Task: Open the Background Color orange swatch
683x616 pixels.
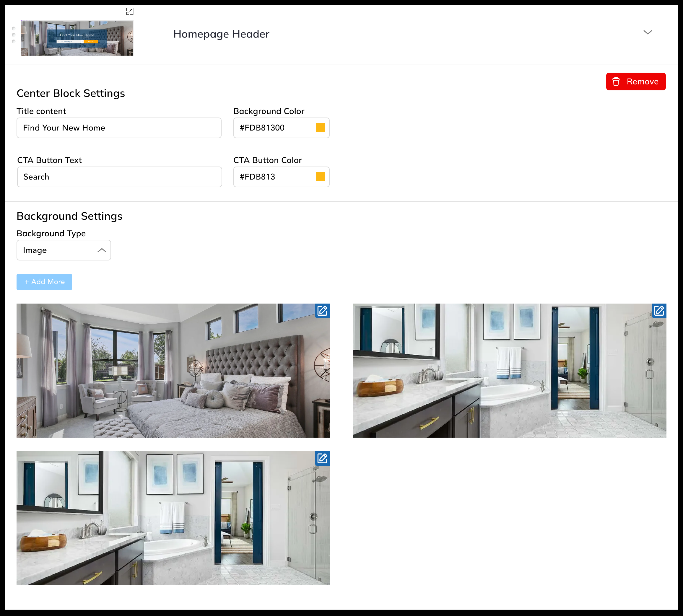Action: tap(320, 128)
